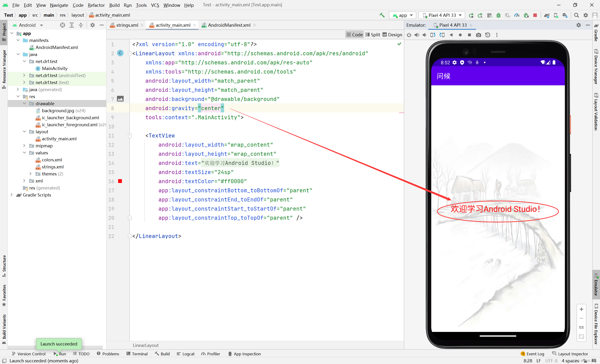Attach debugger to Android process icon
This screenshot has height=364, width=600.
click(526, 15)
